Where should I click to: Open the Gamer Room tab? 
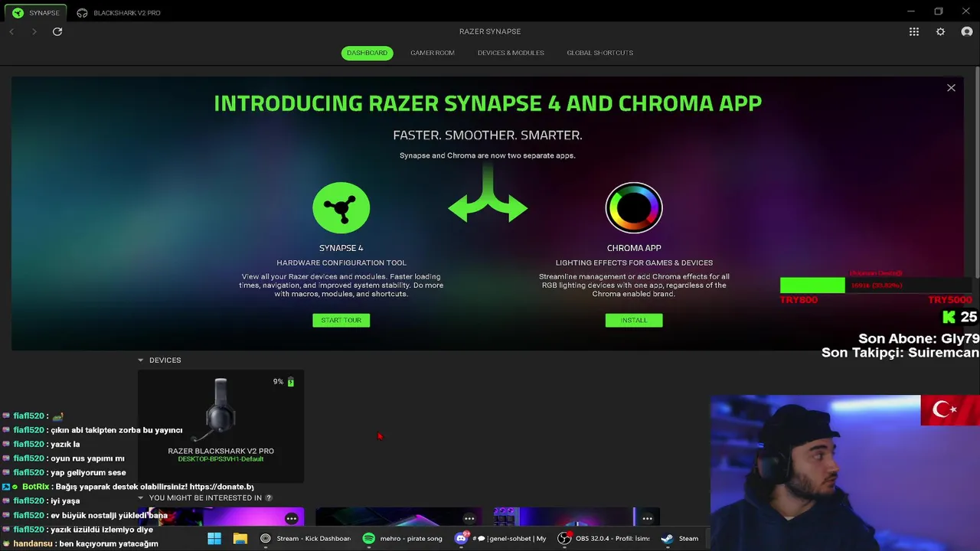point(432,53)
